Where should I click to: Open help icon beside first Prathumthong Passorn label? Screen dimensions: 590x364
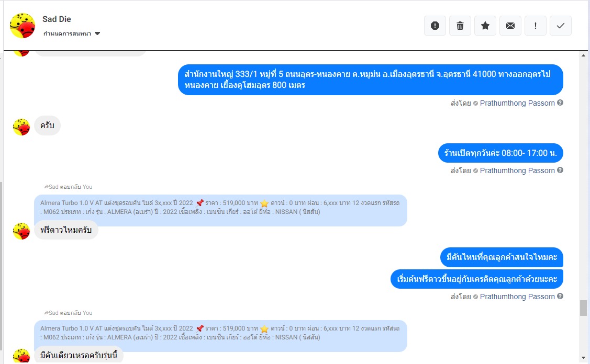pos(560,103)
